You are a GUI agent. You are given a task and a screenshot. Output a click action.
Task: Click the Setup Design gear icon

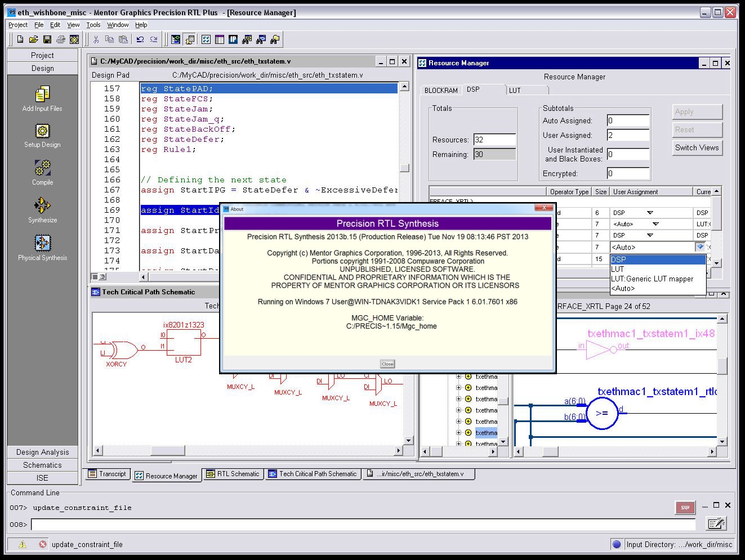point(43,131)
